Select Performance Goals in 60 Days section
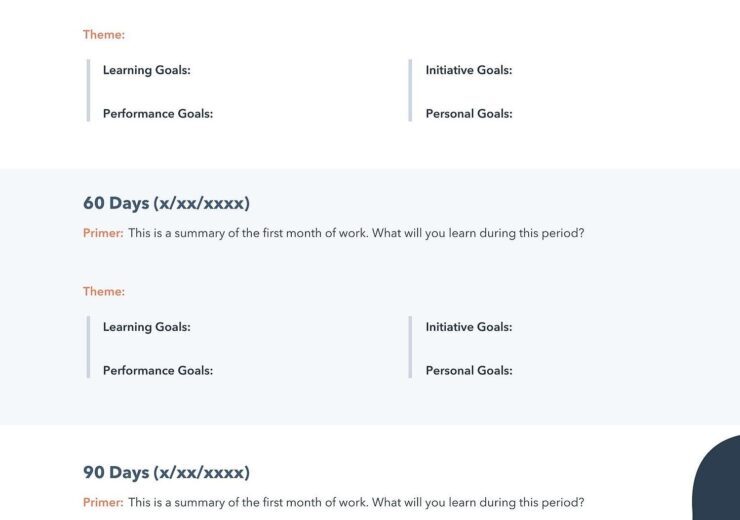This screenshot has width=740, height=520. coord(158,370)
